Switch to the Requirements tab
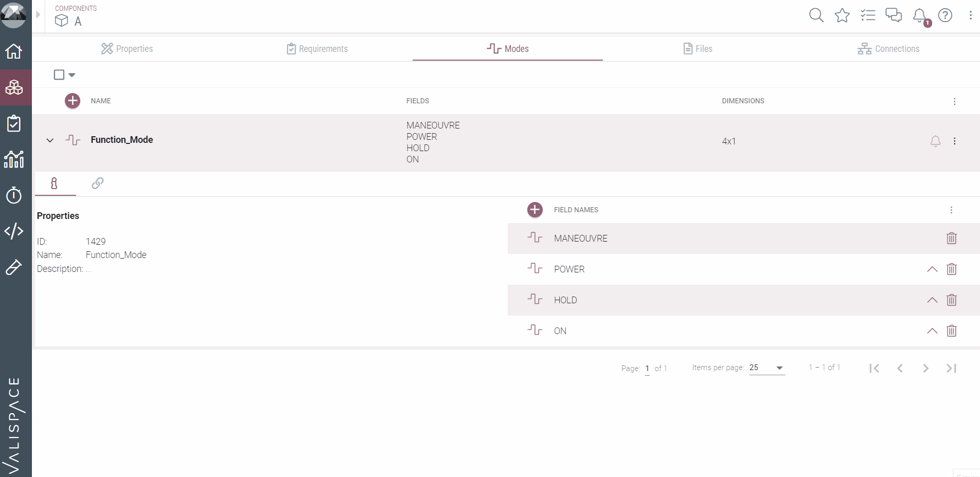Image resolution: width=980 pixels, height=477 pixels. [x=317, y=49]
